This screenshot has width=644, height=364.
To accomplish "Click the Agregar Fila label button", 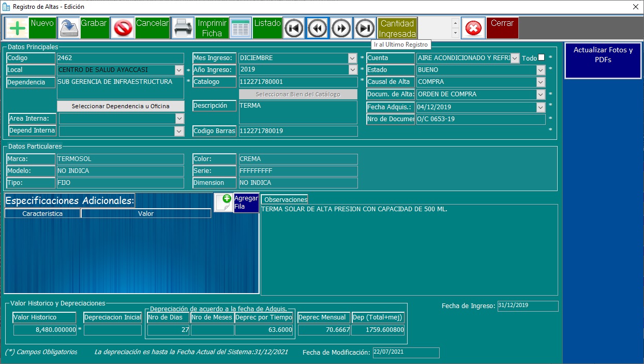I will [x=246, y=202].
